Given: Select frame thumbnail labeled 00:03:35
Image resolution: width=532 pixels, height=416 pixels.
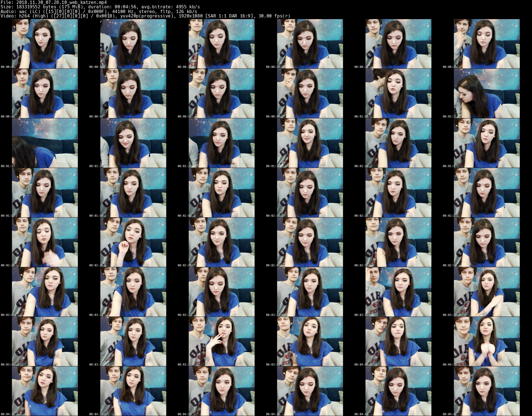Looking at the screenshot, I should pos(487,292).
